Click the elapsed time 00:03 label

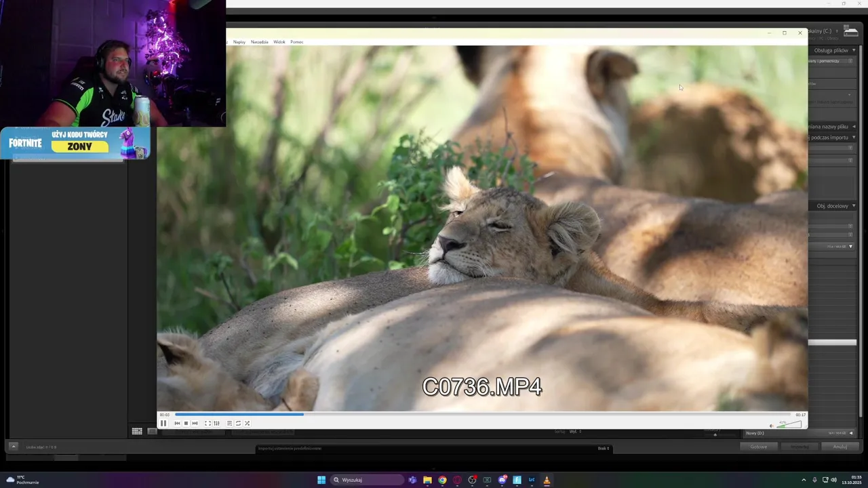point(165,415)
